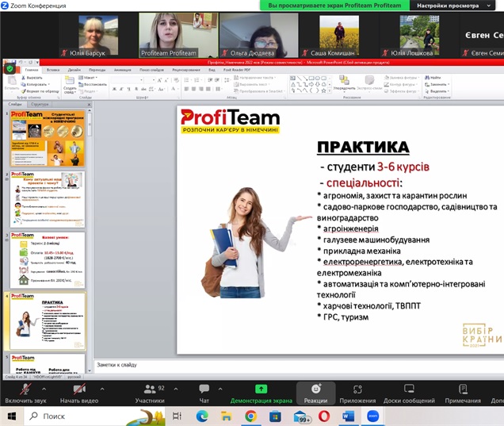
Task: Click the star shape in shapes gallery
Action: 323,90
